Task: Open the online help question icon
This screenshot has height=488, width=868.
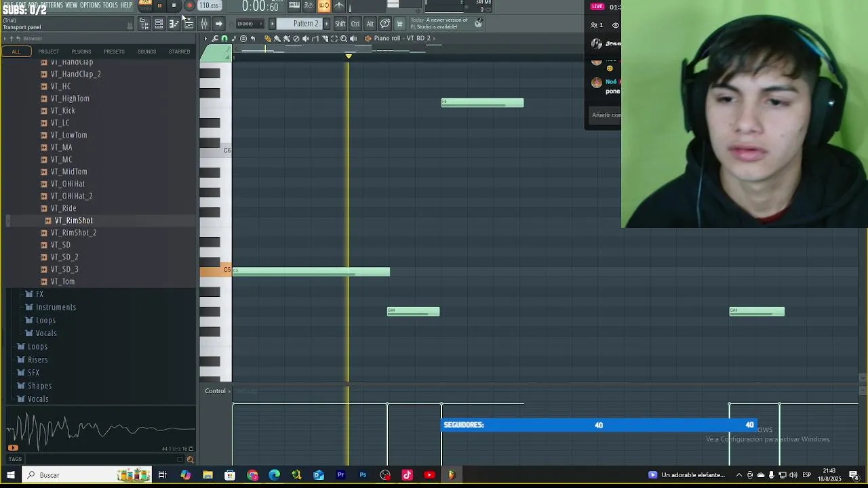Action: pos(384,24)
